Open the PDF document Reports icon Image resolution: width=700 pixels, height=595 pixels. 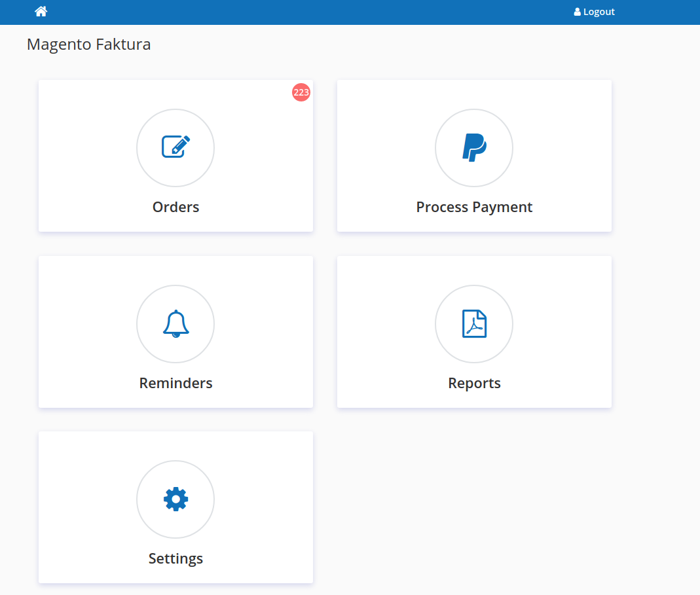(x=474, y=323)
